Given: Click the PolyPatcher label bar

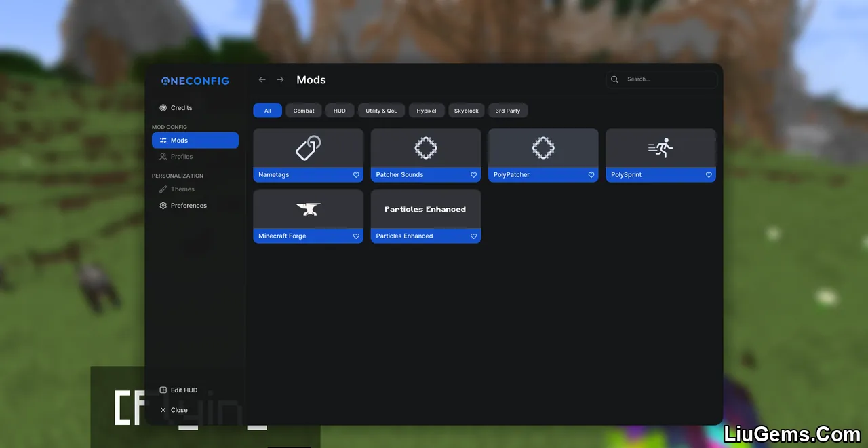Looking at the screenshot, I should click(543, 175).
